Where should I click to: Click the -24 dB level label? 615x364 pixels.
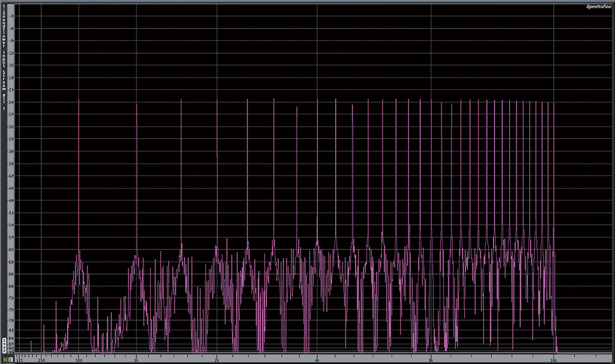(x=11, y=102)
